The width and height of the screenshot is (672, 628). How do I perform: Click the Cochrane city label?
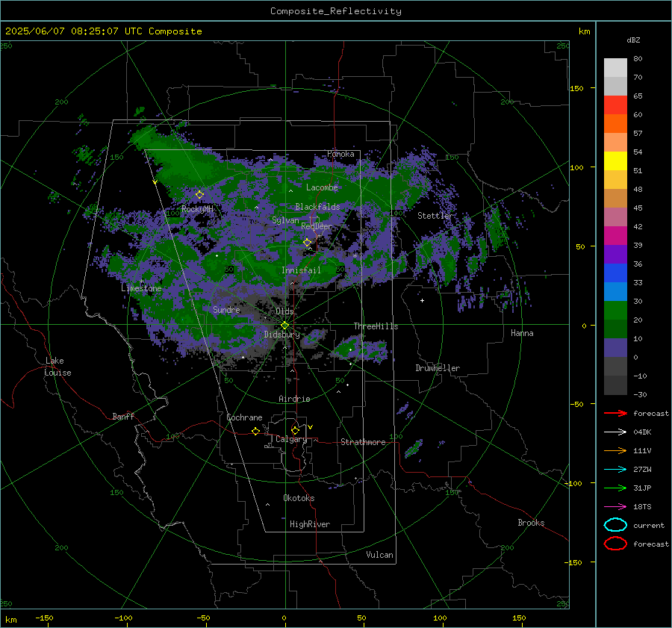(x=244, y=417)
